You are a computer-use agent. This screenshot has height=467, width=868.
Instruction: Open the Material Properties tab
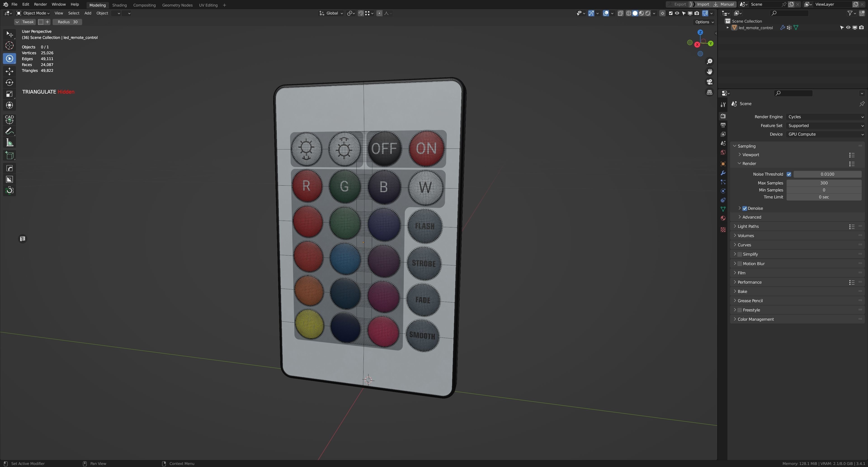click(x=723, y=218)
